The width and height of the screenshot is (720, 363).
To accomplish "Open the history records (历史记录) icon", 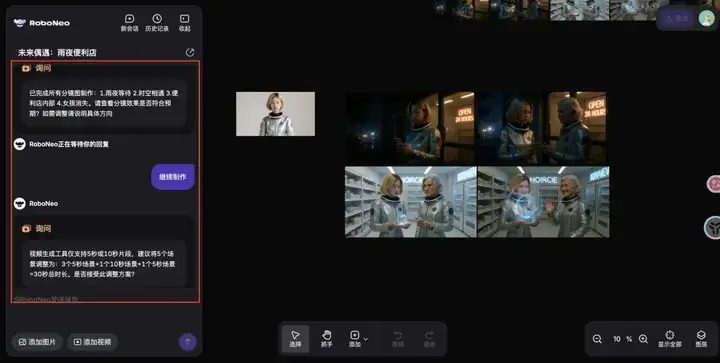I will coord(157,22).
